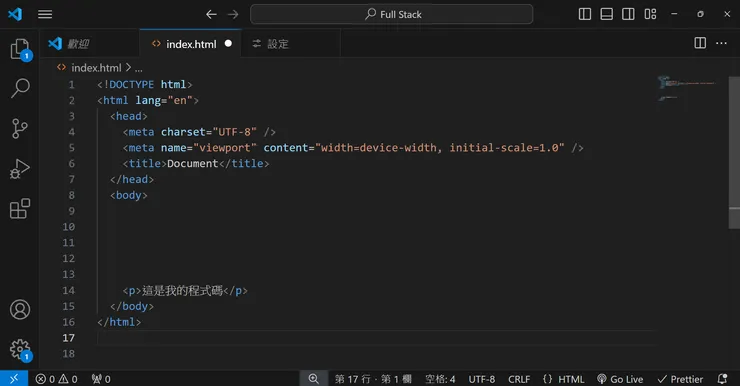Click the 第 17 行 line position status
The image size is (740, 386).
(x=373, y=379)
